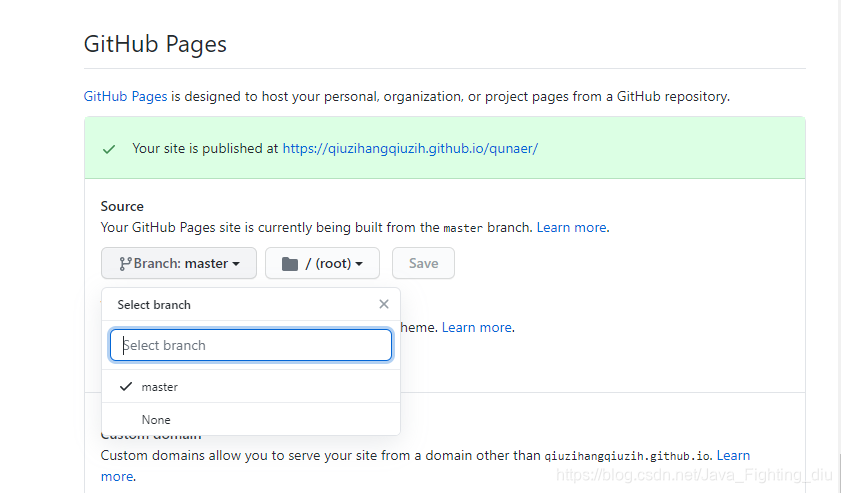
Task: Focus the Select branch filter field
Action: tap(251, 345)
